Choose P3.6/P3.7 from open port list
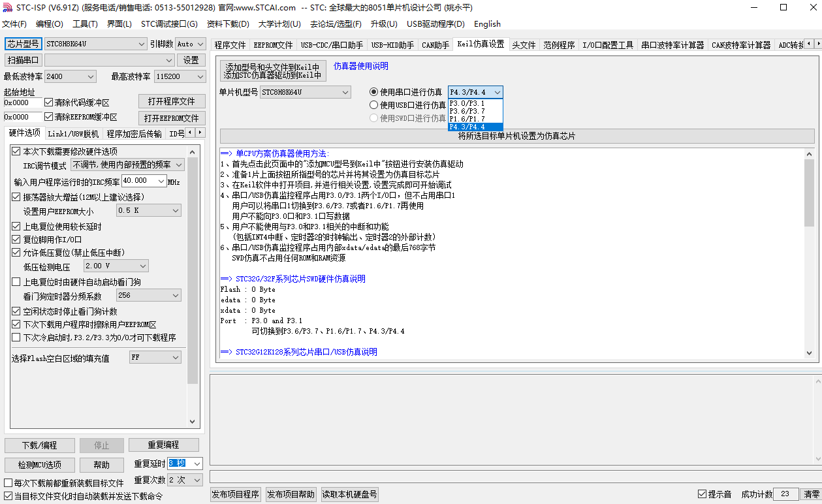The width and height of the screenshot is (822, 504). coord(475,111)
